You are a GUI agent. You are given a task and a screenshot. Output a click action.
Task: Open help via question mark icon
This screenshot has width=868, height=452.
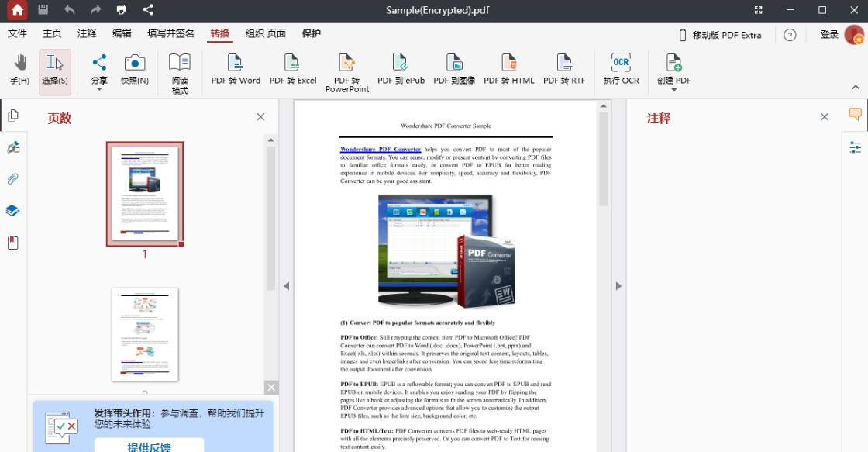(790, 35)
